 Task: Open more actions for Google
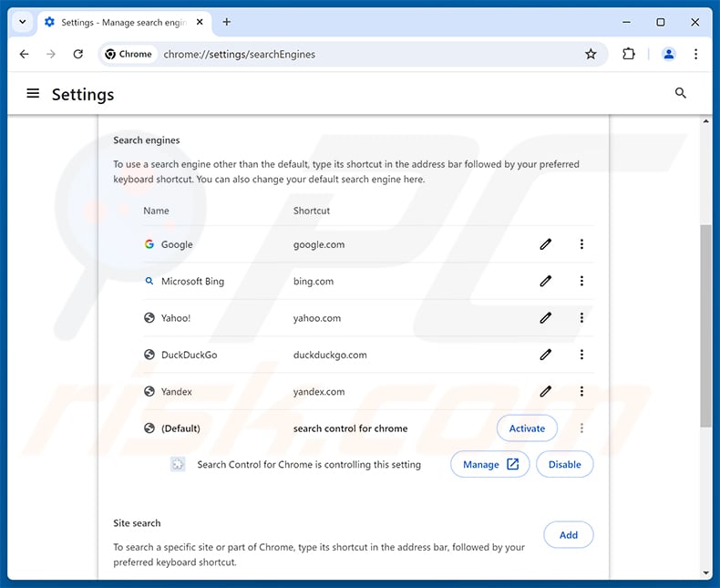[581, 244]
